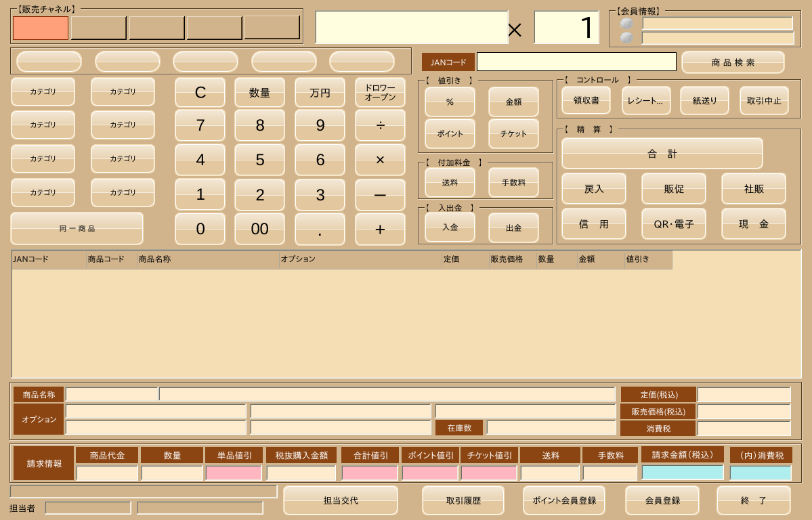This screenshot has height=520, width=812.
Task: Open 会員登録 member registration
Action: tap(662, 500)
